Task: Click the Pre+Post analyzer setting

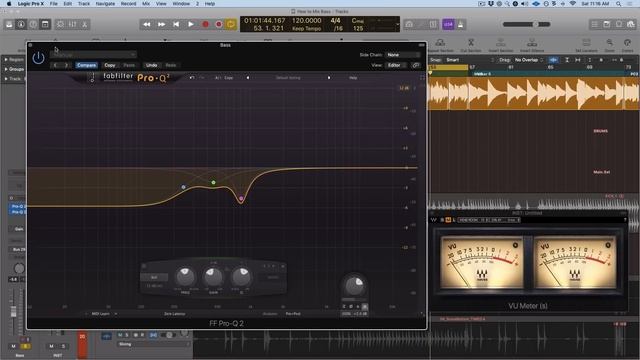Action: click(x=293, y=314)
